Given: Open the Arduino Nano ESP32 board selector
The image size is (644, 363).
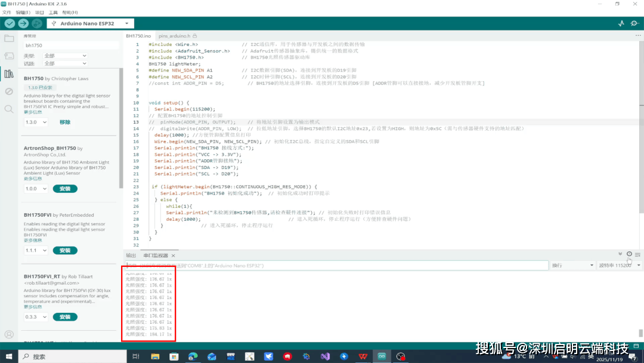Looking at the screenshot, I should [89, 23].
